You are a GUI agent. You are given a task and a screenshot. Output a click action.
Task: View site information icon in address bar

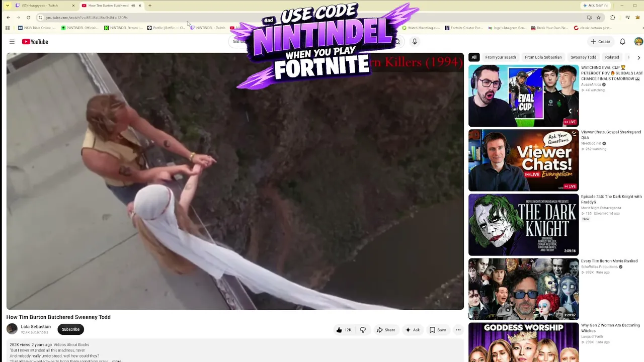(x=40, y=18)
